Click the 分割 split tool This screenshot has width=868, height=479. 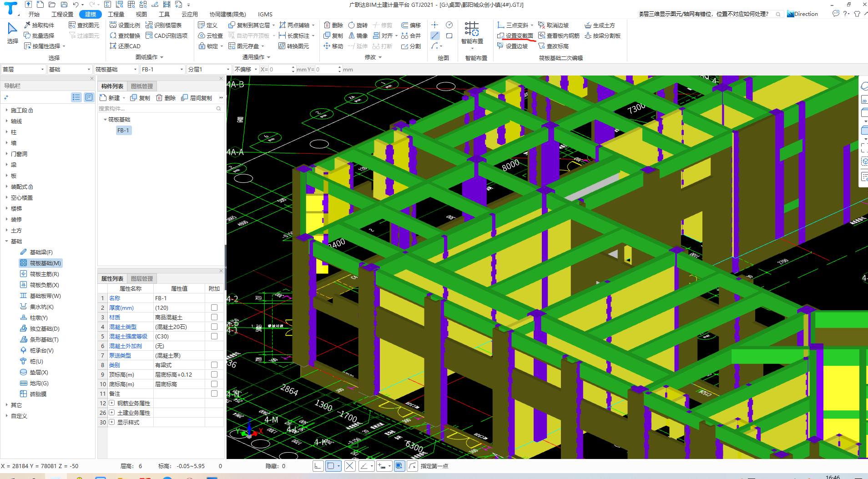pos(411,46)
